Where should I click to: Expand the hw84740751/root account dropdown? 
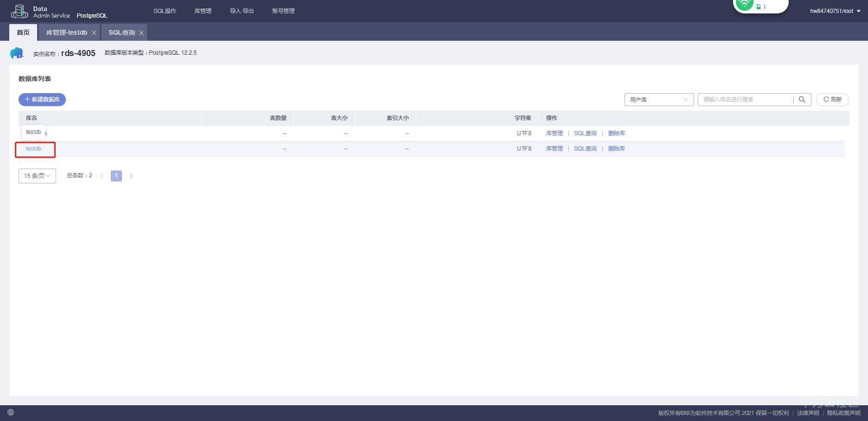pyautogui.click(x=835, y=11)
